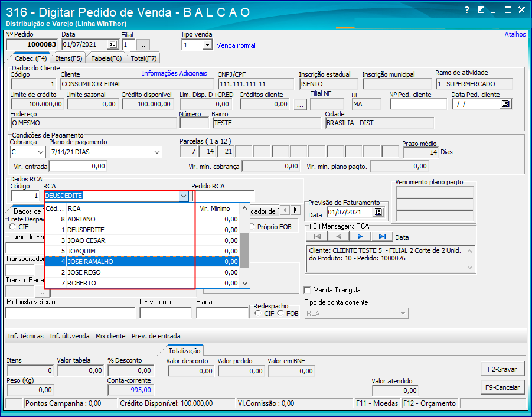Select JOSE RAMALHO in the RCA list
This screenshot has height=417, width=532.
tap(142, 262)
